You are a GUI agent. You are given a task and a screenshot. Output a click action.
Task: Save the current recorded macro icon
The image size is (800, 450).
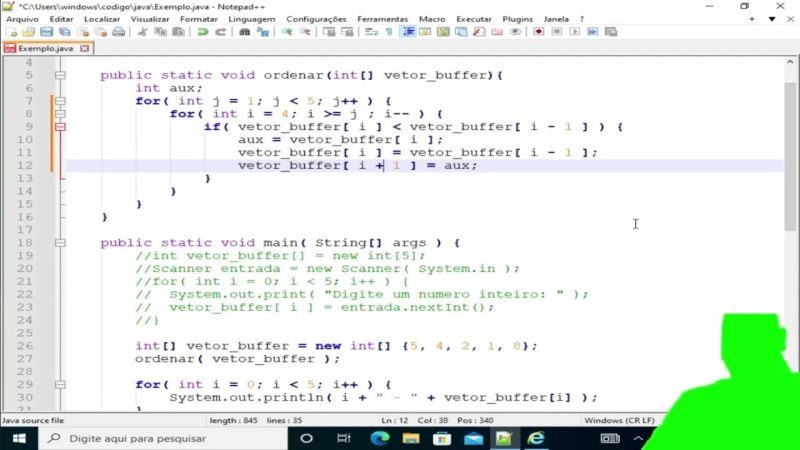tap(611, 32)
